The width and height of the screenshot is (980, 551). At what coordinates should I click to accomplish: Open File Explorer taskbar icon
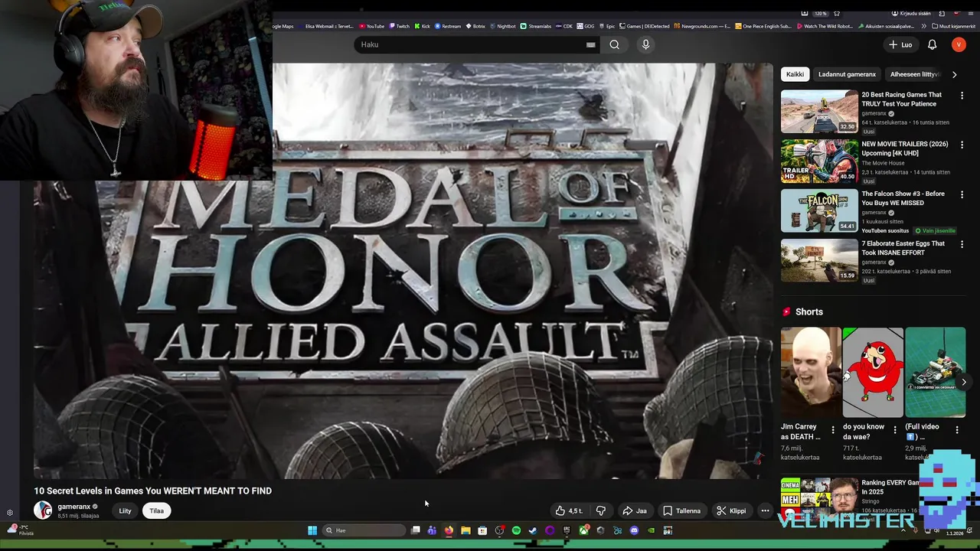[x=465, y=530]
